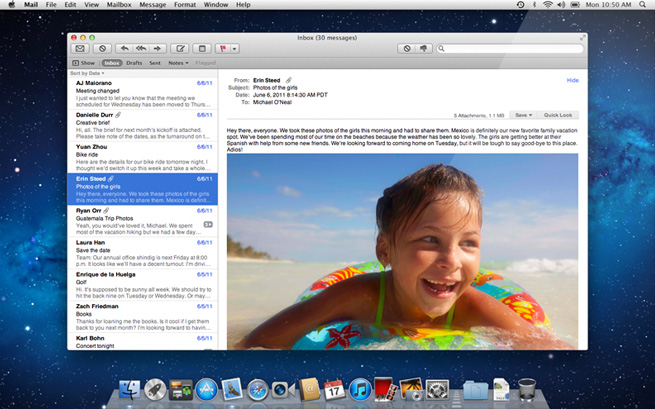
Task: Launch iTunes from the Dock
Action: 360,390
